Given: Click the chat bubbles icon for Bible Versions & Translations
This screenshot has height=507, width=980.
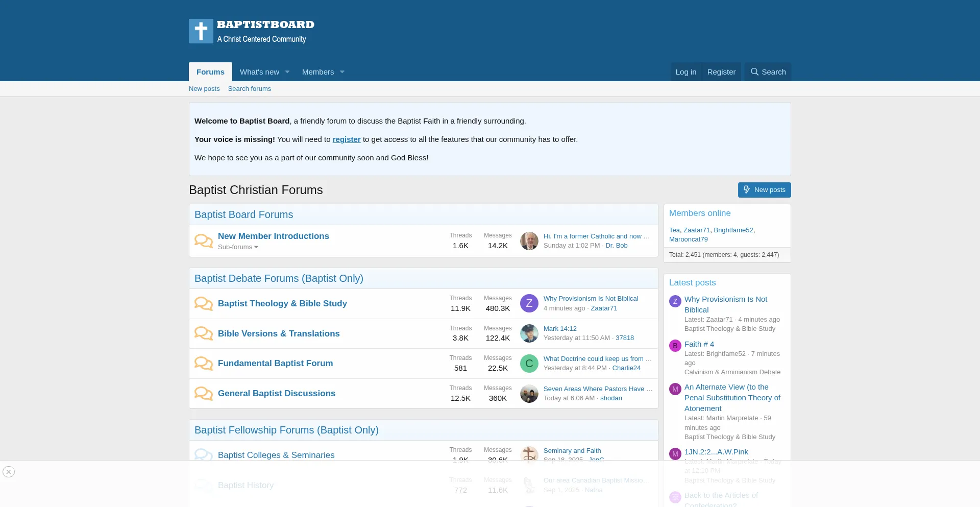Looking at the screenshot, I should [203, 333].
